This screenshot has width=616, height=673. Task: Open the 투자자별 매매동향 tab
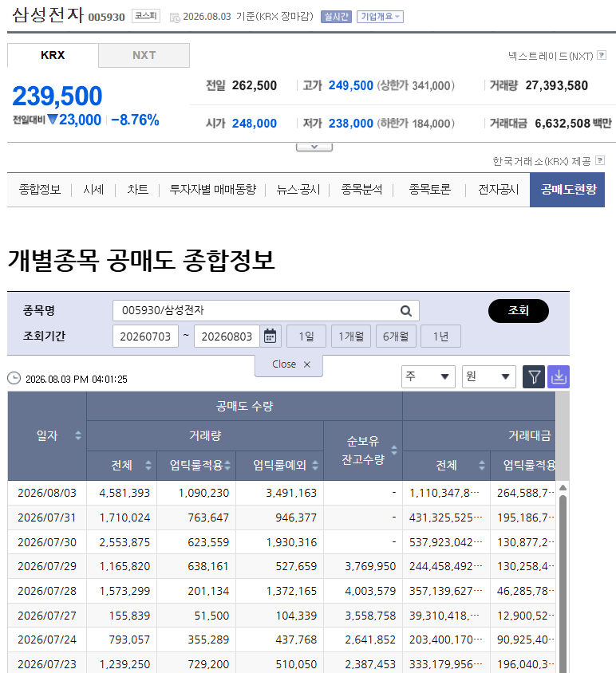coord(212,189)
